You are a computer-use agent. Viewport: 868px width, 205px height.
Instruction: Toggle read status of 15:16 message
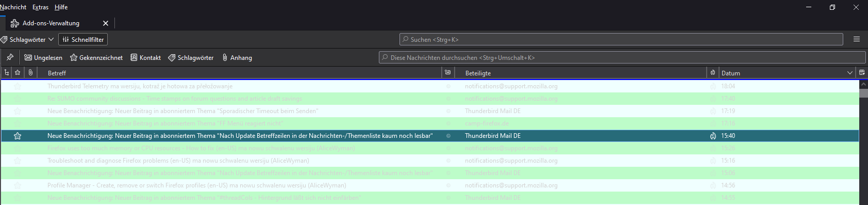[448, 161]
